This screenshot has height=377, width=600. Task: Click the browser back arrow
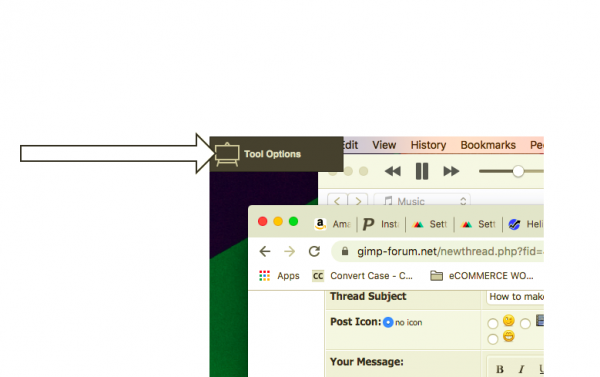pyautogui.click(x=265, y=251)
